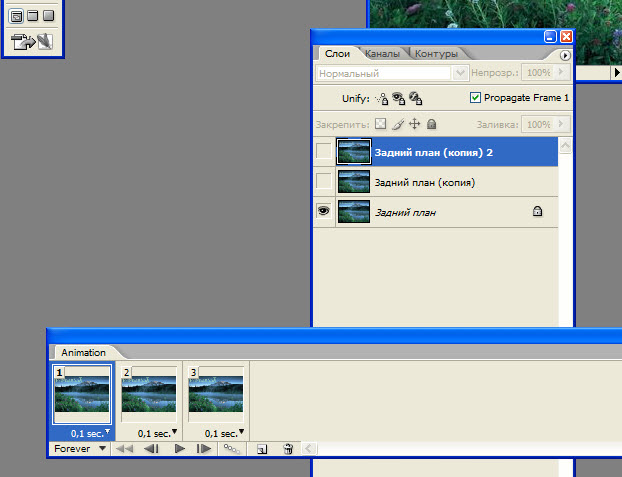Click lock icon on Задний план layer
622x477 pixels.
coord(537,211)
